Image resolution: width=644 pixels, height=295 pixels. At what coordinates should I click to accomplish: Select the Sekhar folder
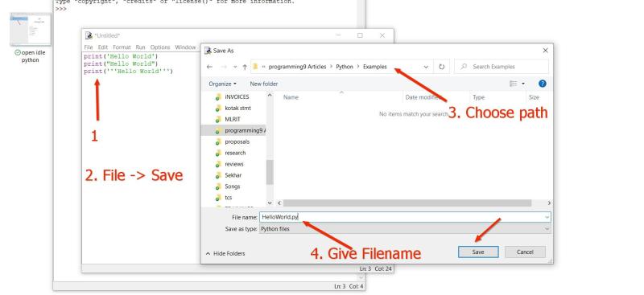point(233,174)
